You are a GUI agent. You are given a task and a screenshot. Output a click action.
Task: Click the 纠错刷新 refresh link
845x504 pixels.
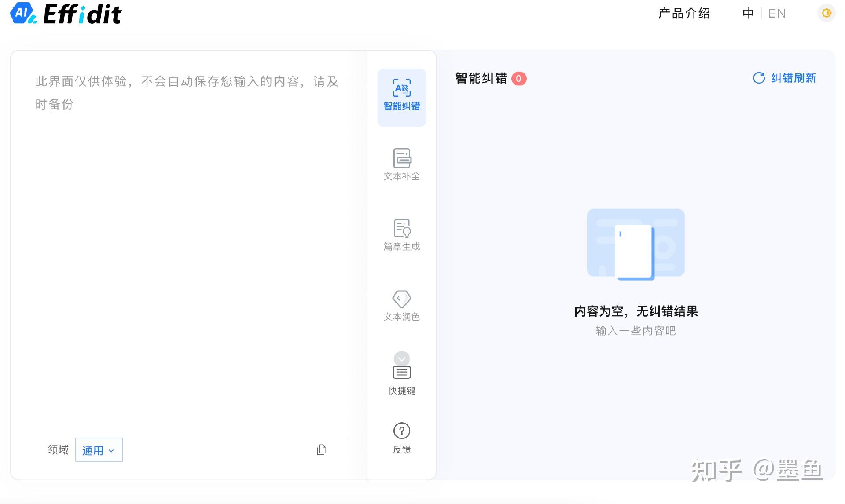click(793, 78)
